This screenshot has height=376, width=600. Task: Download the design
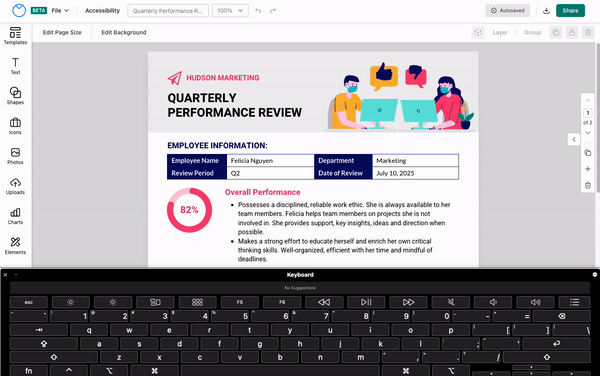(x=546, y=11)
